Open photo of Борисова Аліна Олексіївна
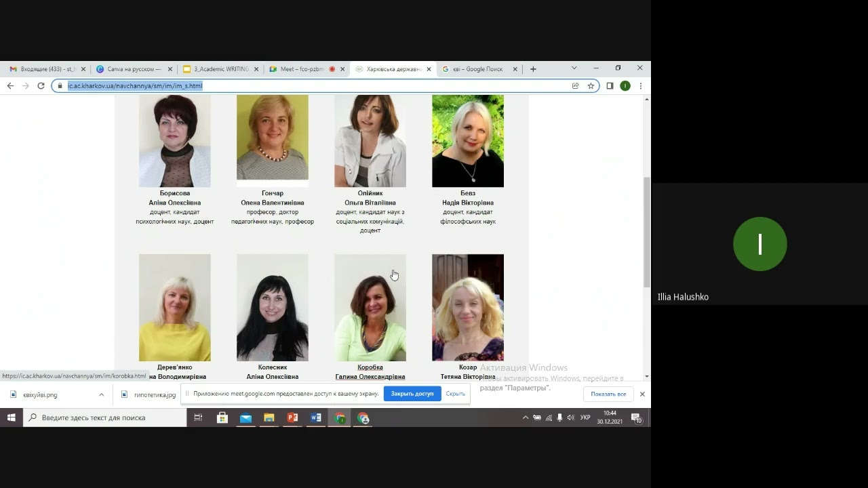The height and width of the screenshot is (488, 868). click(175, 141)
